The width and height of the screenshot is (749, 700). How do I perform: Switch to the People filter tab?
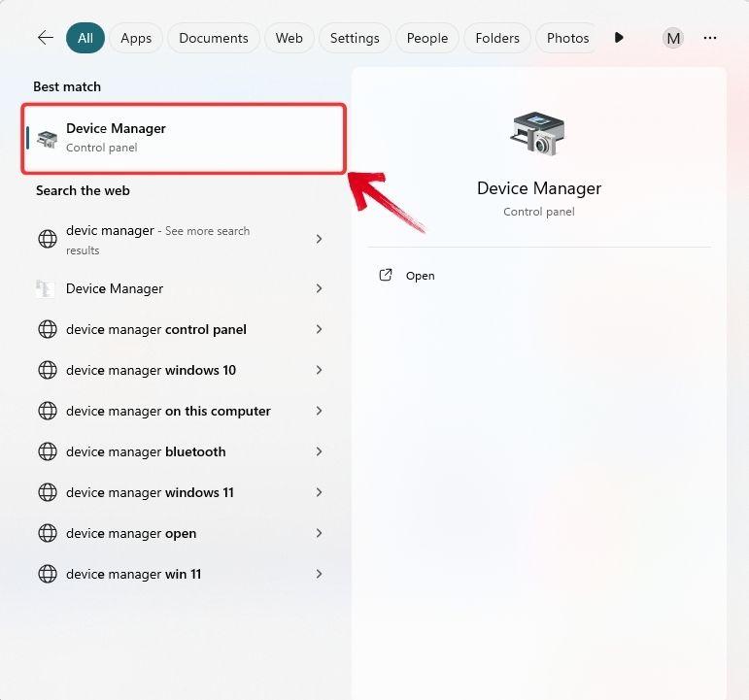pos(427,38)
